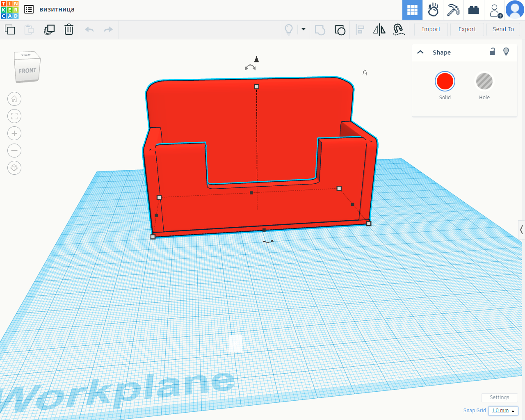Switch to Blocks mode icon
The width and height of the screenshot is (525, 420).
point(474,10)
